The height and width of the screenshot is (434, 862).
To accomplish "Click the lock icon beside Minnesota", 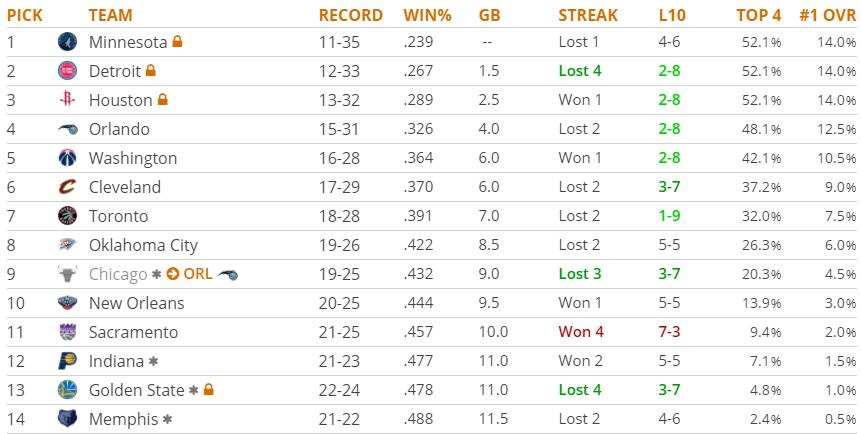I will pos(177,41).
